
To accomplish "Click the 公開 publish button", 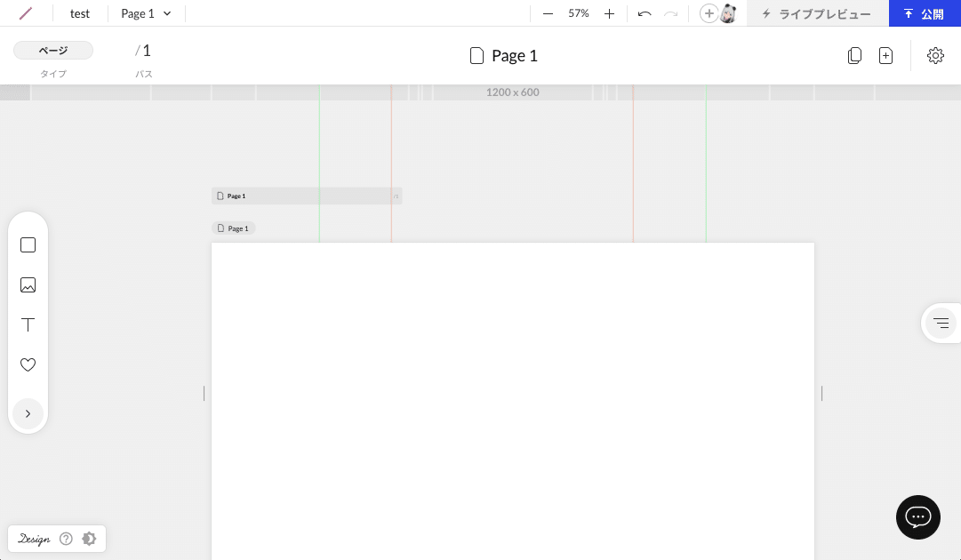I will coord(925,13).
